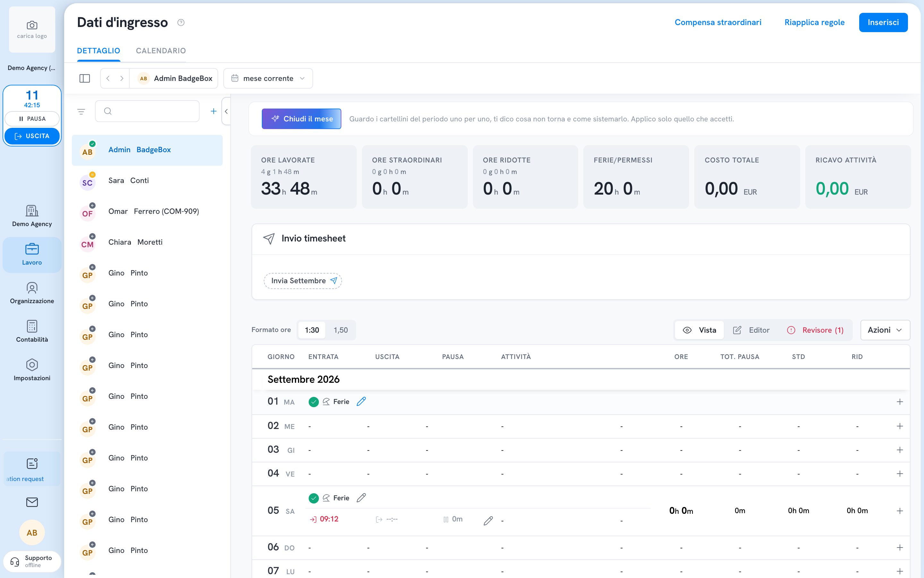Open the Azioni dropdown menu
Viewport: 924px width, 578px height.
[885, 330]
